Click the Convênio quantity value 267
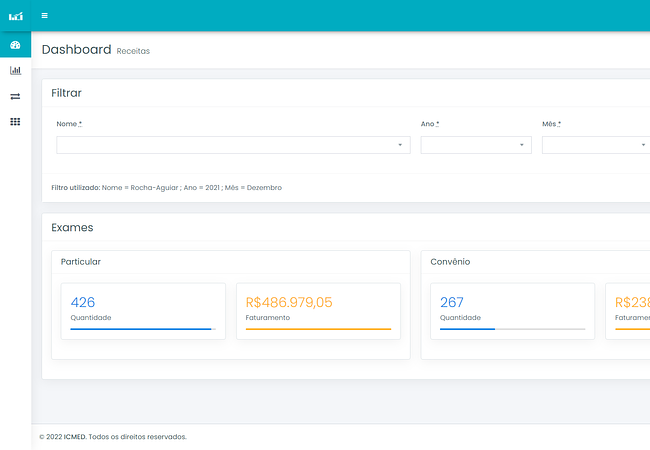The width and height of the screenshot is (650, 450). pyautogui.click(x=451, y=302)
